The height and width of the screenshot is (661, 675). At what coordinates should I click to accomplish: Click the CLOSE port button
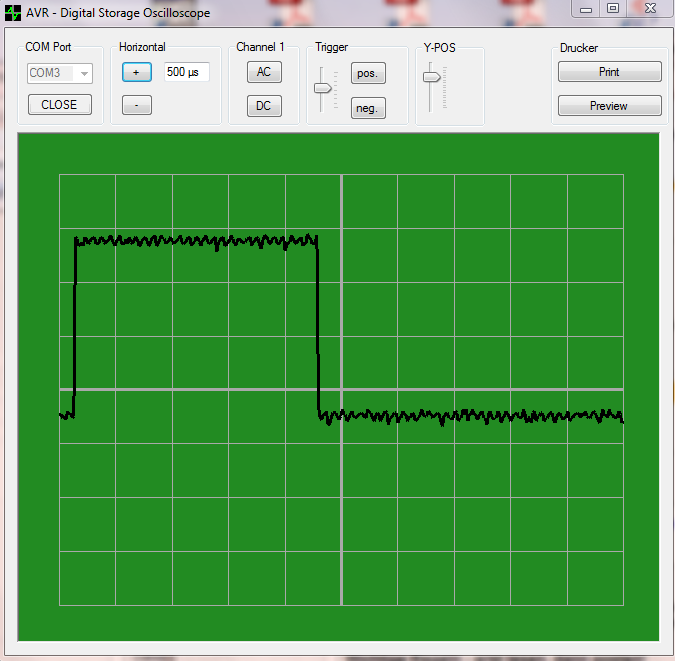pos(60,105)
